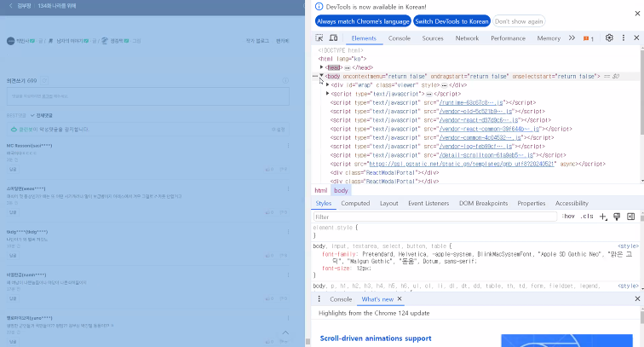Screen dimensions: 644x347
Task: Toggle the device toolbar icon
Action: click(334, 38)
